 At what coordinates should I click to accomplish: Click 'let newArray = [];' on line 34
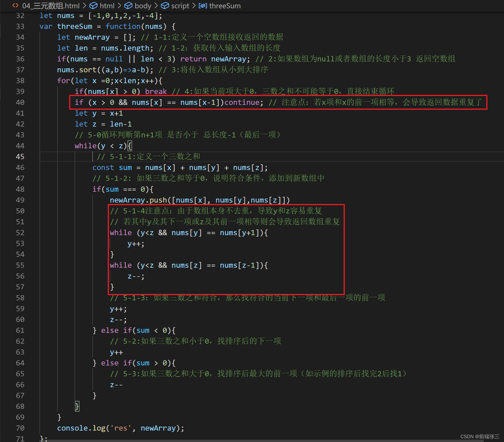coord(97,37)
